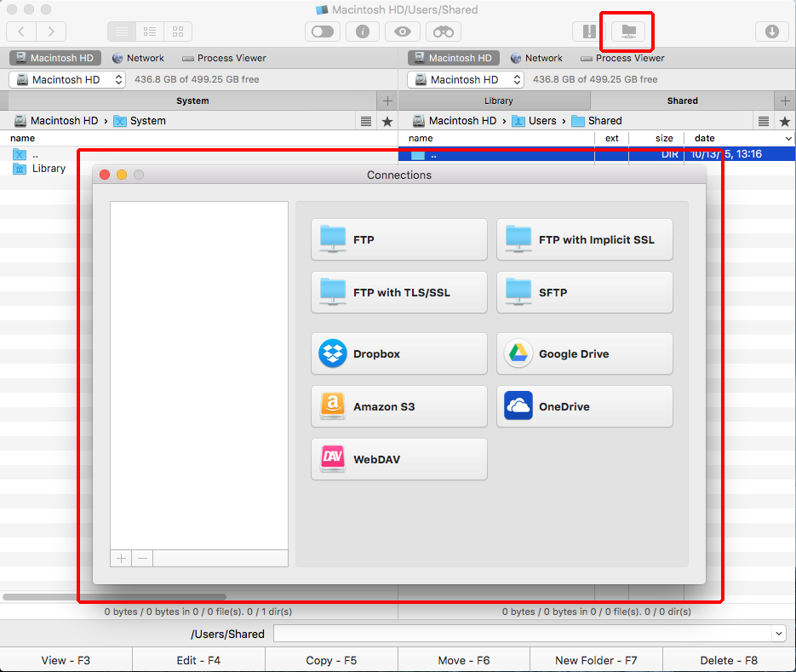
Task: Connect a Google Drive account
Action: pyautogui.click(x=584, y=354)
